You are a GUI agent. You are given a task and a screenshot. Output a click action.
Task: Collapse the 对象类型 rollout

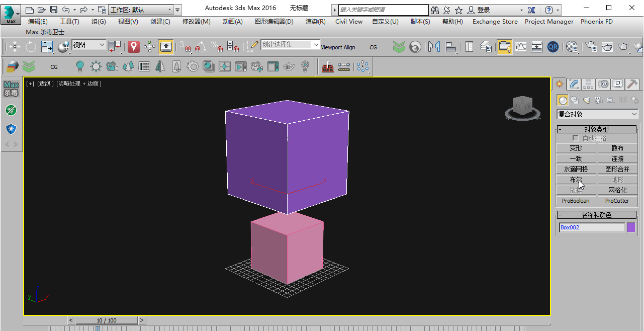click(597, 130)
